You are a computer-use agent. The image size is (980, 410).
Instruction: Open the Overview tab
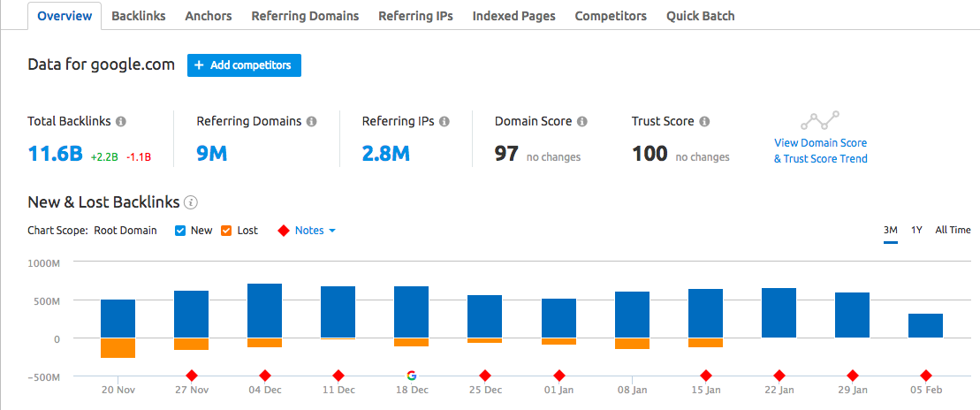65,16
